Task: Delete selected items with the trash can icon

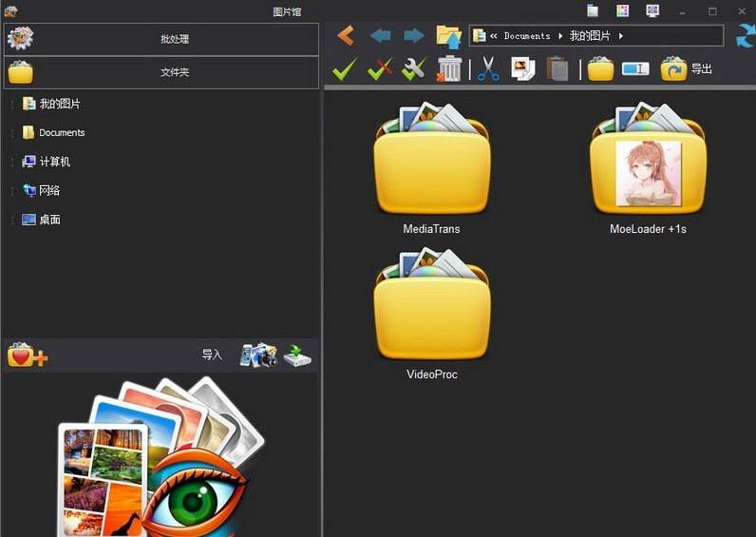Action: 449,69
